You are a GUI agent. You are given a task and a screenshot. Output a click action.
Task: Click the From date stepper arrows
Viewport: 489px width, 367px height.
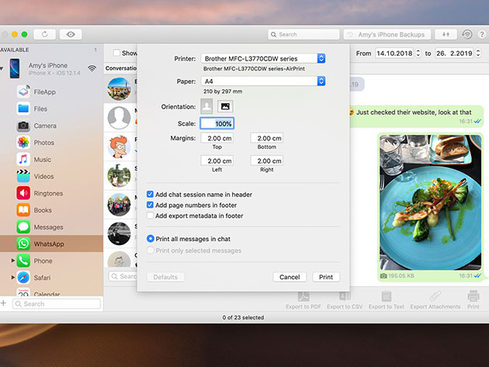418,53
